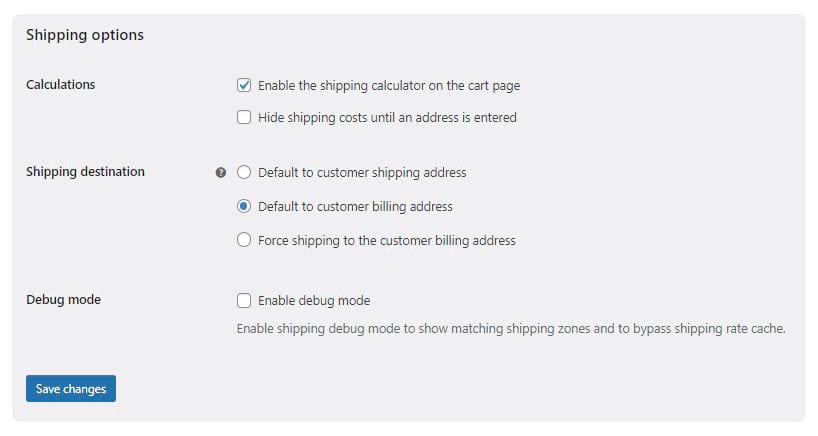
Task: Click the Calculations row label
Action: [61, 84]
